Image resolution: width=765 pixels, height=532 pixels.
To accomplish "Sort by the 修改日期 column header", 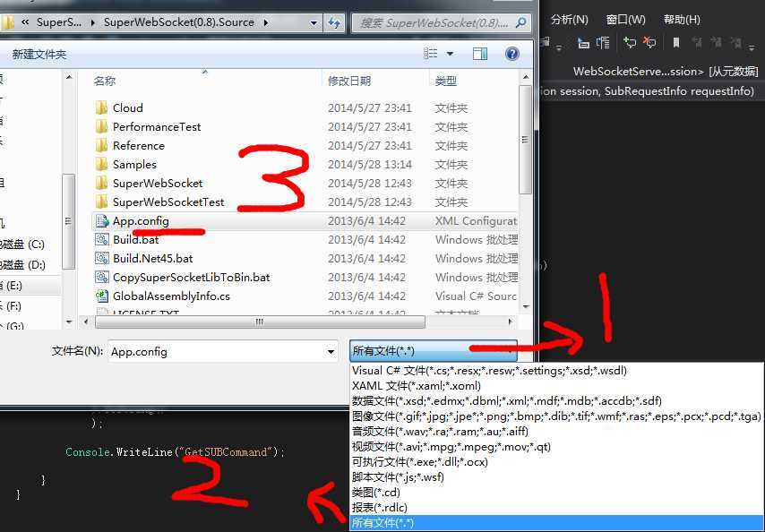I will (349, 81).
